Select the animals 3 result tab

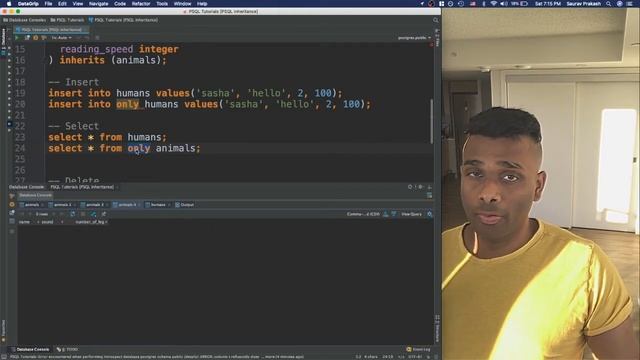point(126,205)
